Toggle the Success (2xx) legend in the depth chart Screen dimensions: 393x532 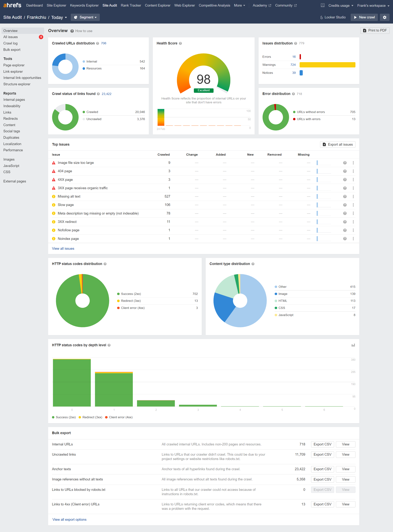coord(64,417)
